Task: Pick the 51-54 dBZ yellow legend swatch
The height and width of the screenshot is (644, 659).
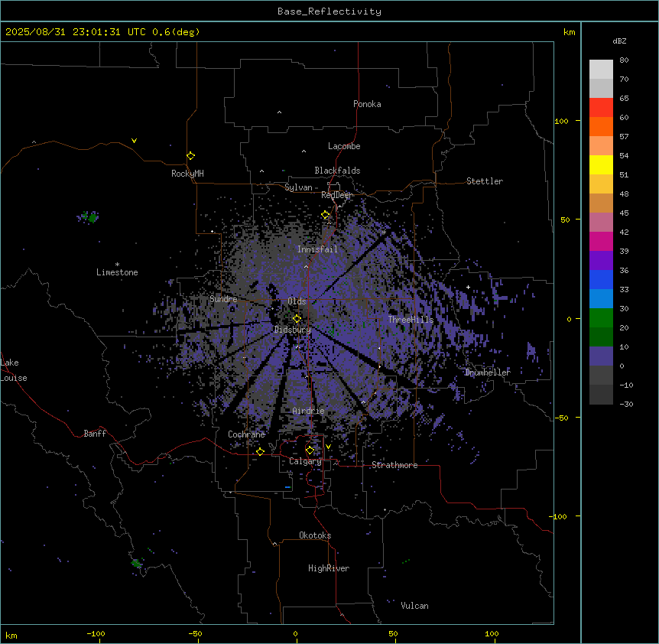Action: [x=601, y=164]
